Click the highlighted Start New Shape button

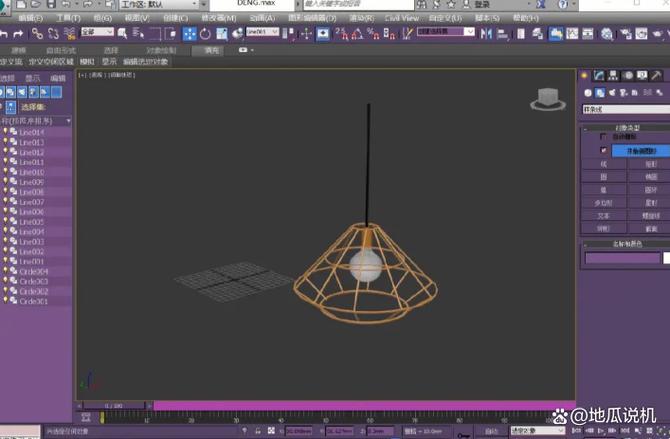point(641,150)
